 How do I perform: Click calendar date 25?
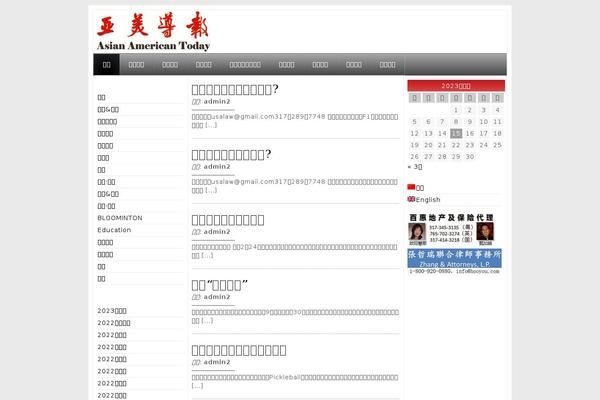click(497, 145)
